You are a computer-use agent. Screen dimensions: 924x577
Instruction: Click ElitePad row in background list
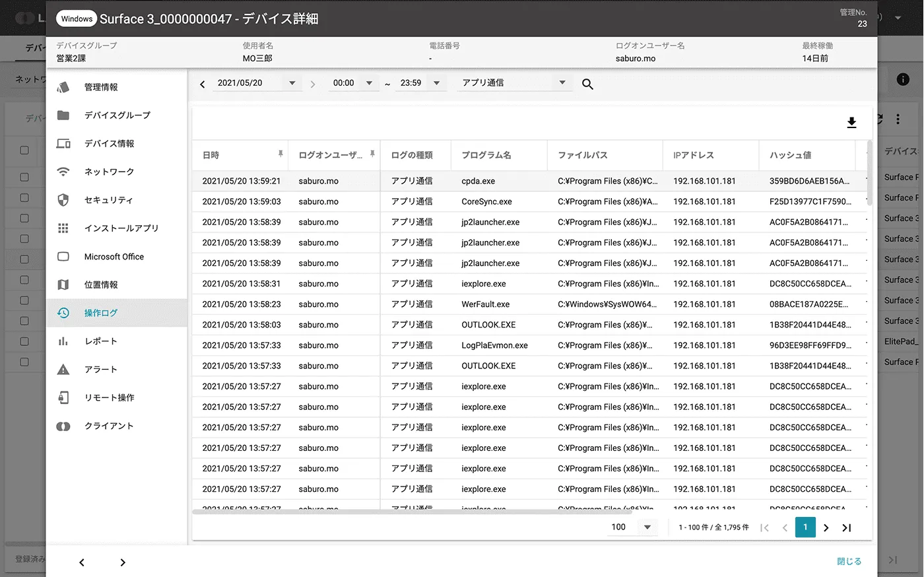[x=901, y=341]
